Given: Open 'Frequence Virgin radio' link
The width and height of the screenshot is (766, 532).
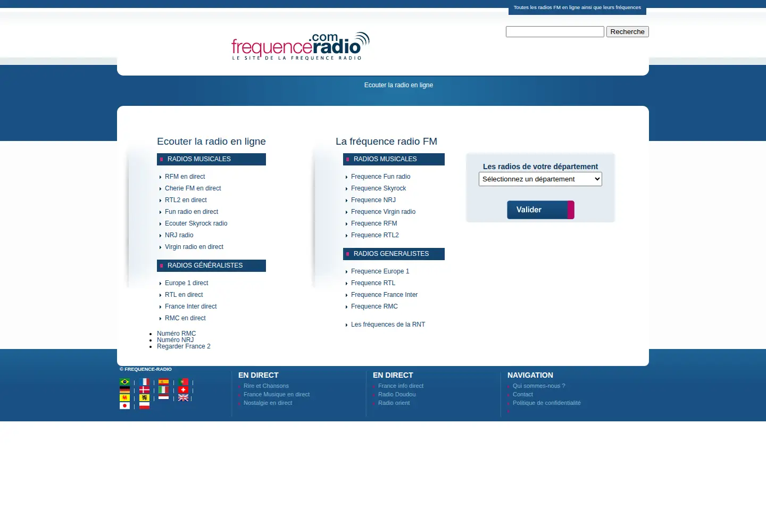Looking at the screenshot, I should click(383, 212).
